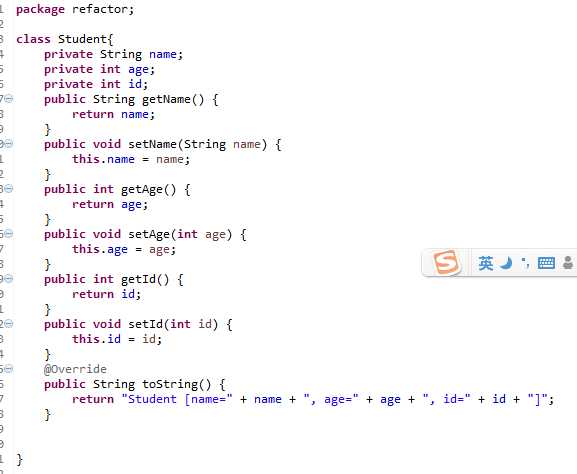Click the "Student [name=" string literal
Screen dimensions: 577x474
click(x=177, y=399)
